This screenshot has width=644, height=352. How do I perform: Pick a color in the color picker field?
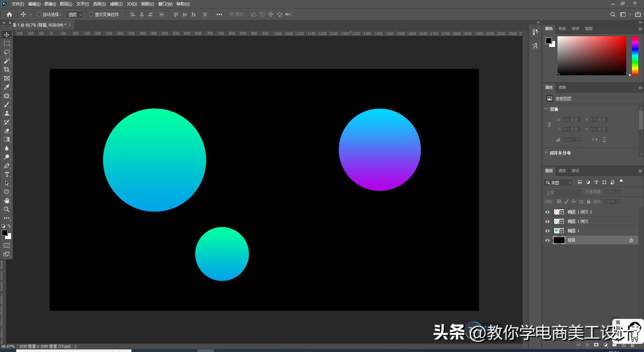pos(592,55)
